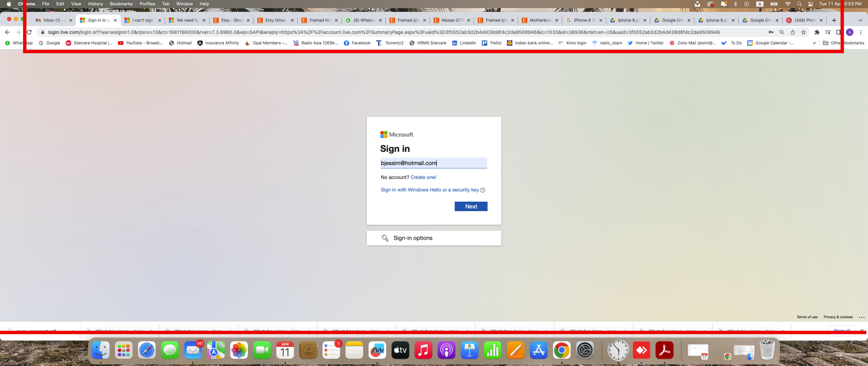The image size is (868, 366).
Task: Switch to the (6) WhatsApp tab
Action: tap(363, 20)
